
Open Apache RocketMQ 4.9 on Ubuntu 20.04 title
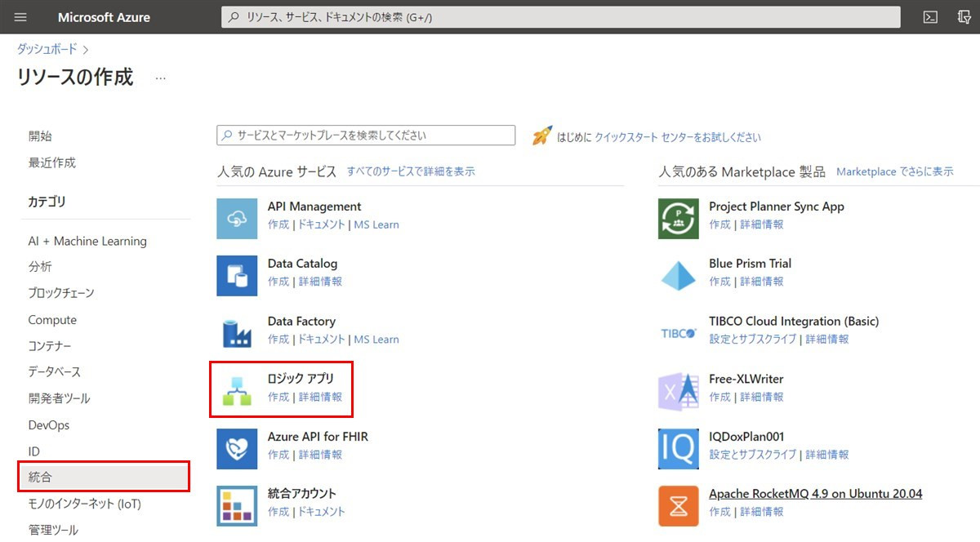[x=816, y=494]
